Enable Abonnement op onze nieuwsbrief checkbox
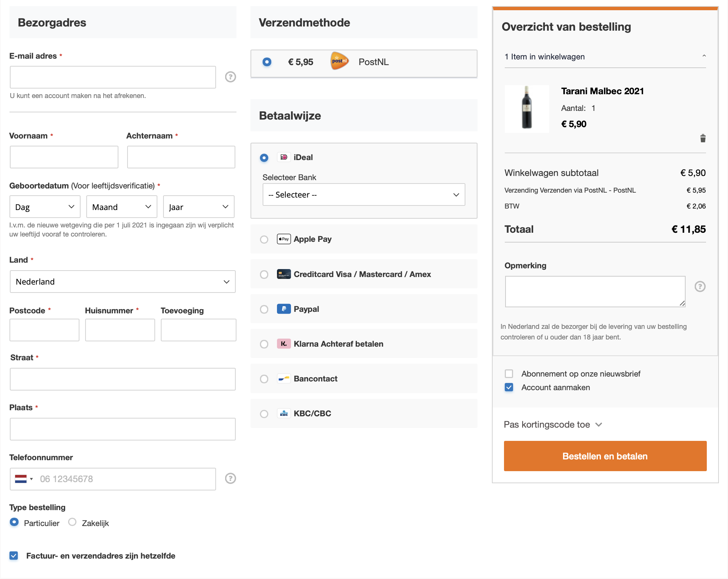Image resolution: width=728 pixels, height=579 pixels. point(509,374)
